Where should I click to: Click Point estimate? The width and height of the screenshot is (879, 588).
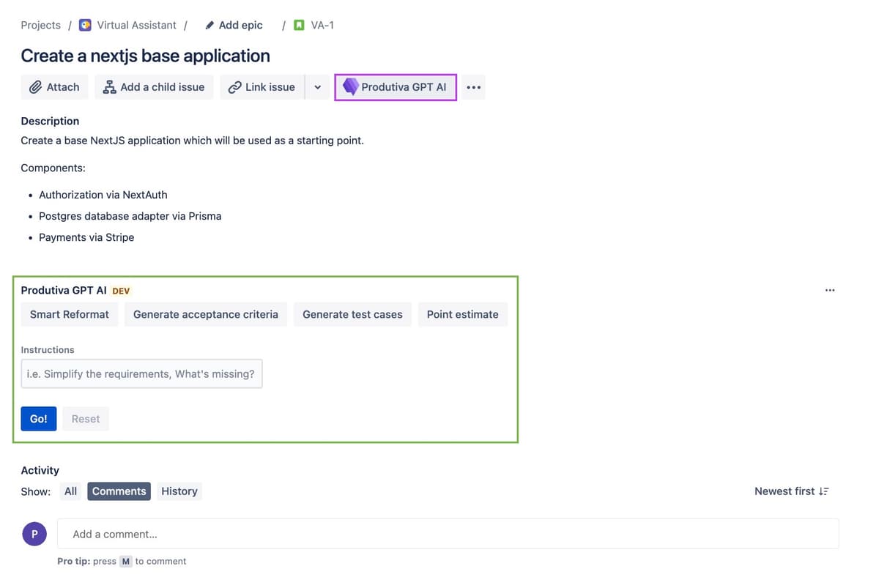[463, 314]
